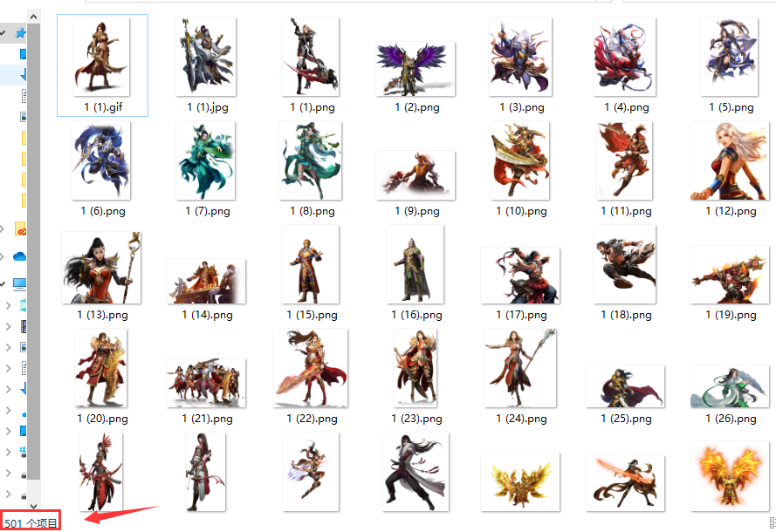Select the 1 (9).png thumbnail image
The width and height of the screenshot is (776, 532).
[415, 175]
